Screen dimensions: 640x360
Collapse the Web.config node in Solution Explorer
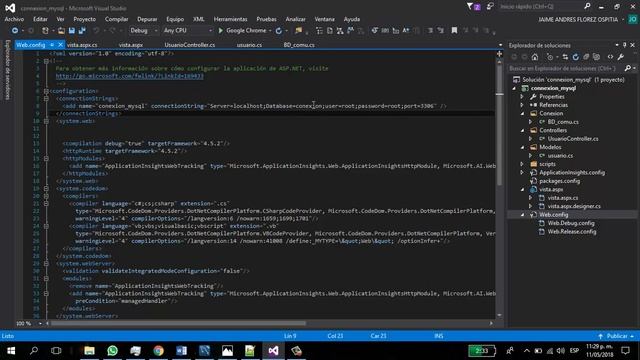[x=522, y=215]
